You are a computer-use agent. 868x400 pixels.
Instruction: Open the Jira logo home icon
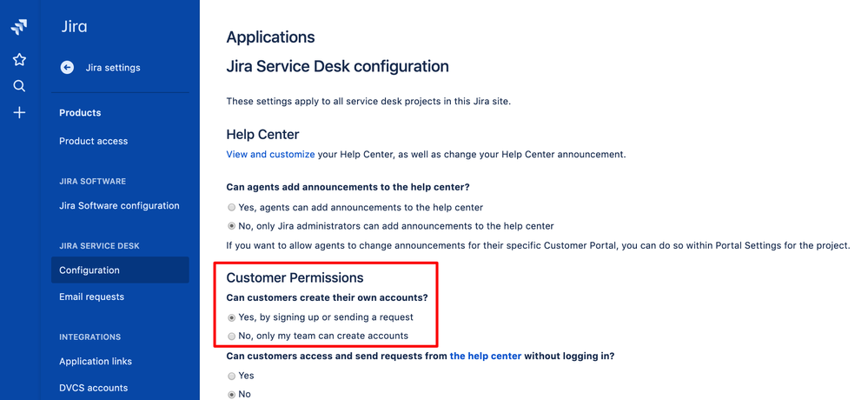(19, 27)
